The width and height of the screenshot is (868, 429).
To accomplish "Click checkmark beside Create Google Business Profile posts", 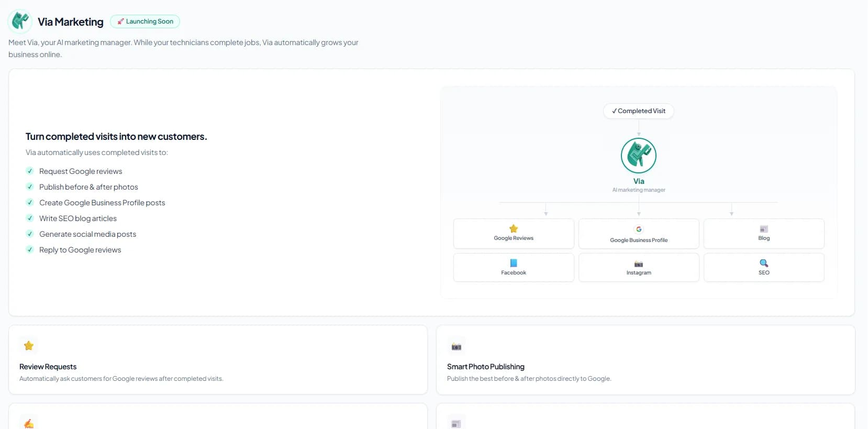I will pos(30,202).
